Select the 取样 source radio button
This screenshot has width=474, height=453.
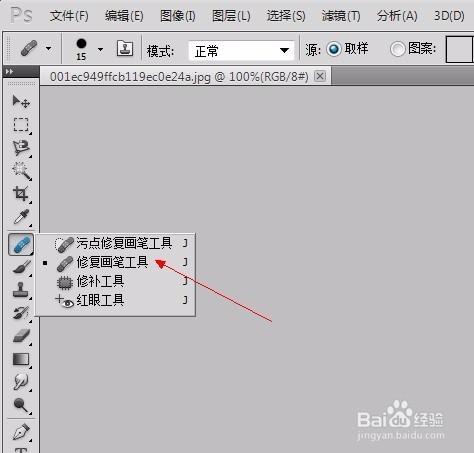click(x=334, y=49)
